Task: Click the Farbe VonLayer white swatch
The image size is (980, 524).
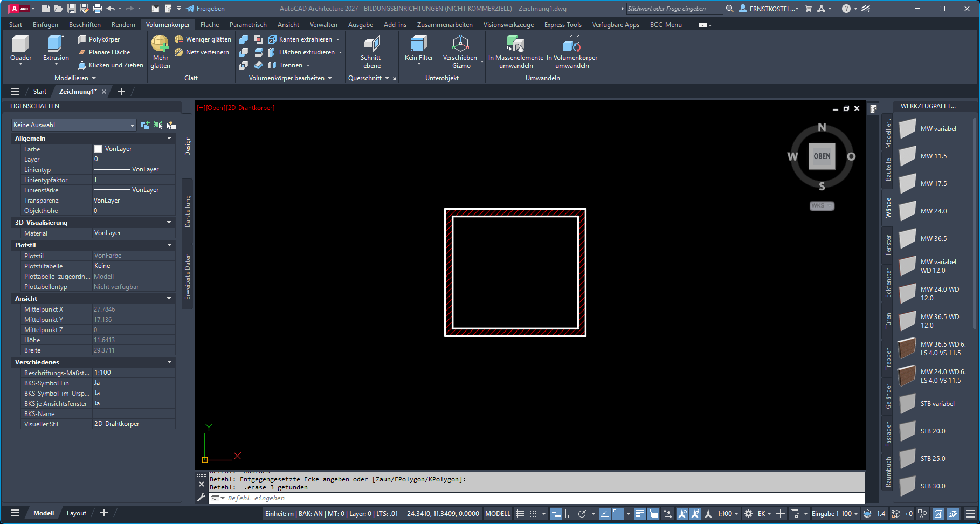Action: coord(98,149)
